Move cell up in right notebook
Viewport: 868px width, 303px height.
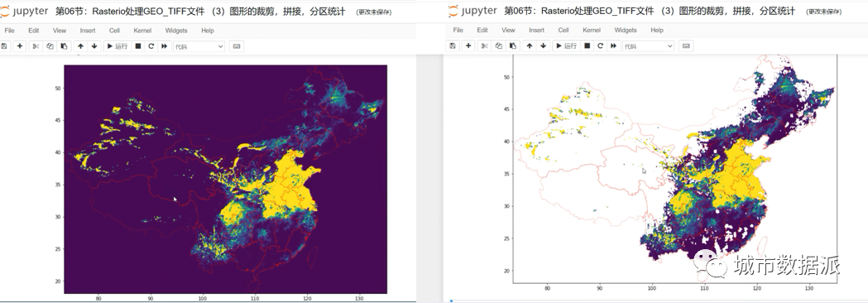530,46
